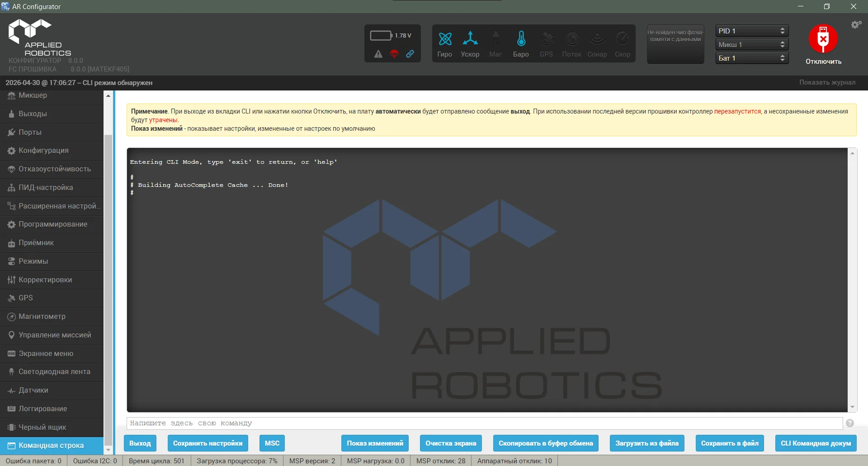Click the MSC button

(x=272, y=443)
